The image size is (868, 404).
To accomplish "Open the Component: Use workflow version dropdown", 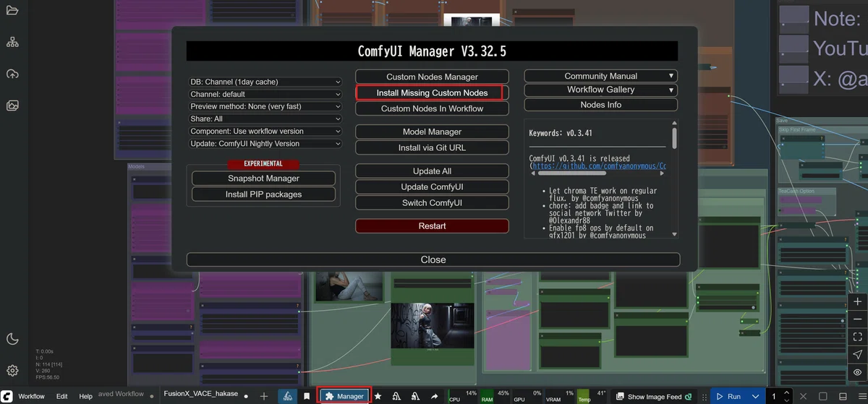I will [x=265, y=131].
